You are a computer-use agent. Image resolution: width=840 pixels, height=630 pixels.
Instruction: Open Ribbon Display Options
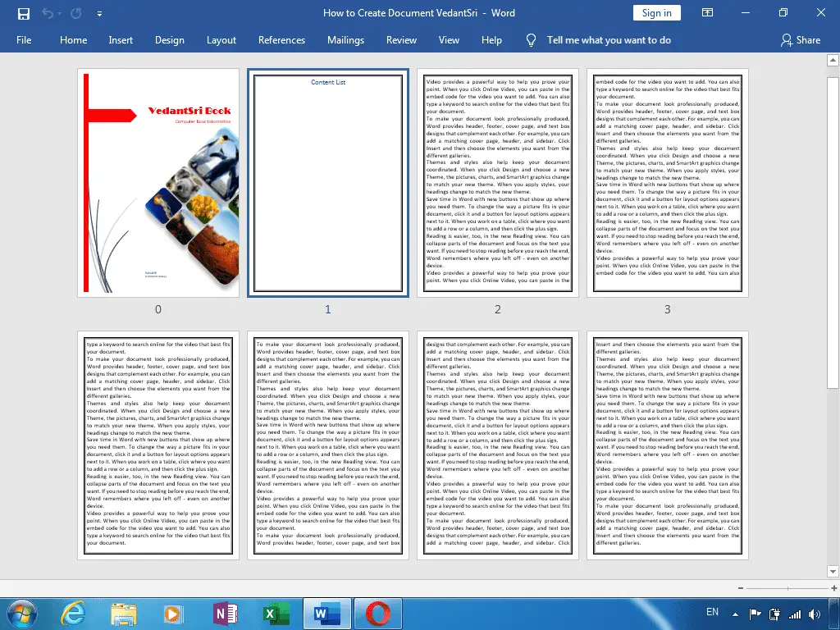pyautogui.click(x=708, y=13)
